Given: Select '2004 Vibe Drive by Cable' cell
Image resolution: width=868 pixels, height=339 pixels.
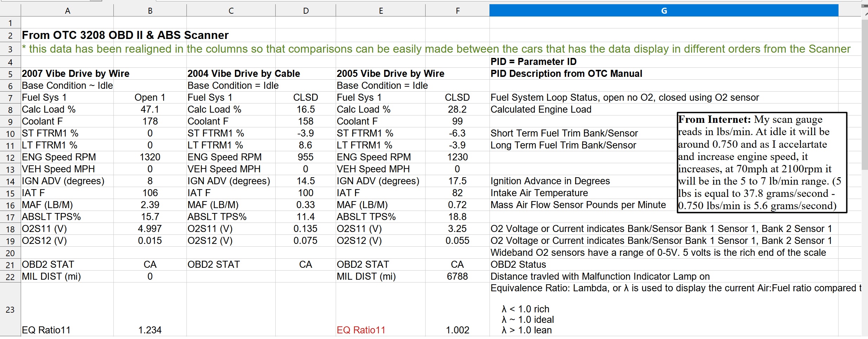Looking at the screenshot, I should 244,74.
